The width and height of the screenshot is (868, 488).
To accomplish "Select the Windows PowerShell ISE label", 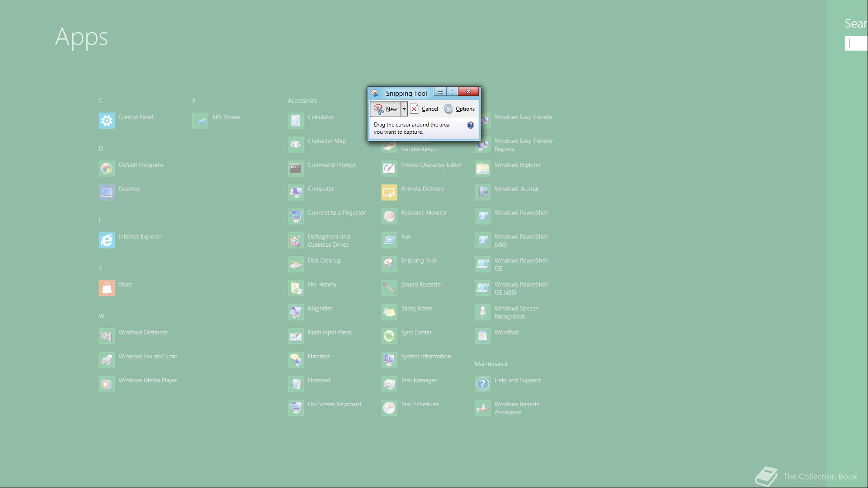I will (521, 265).
